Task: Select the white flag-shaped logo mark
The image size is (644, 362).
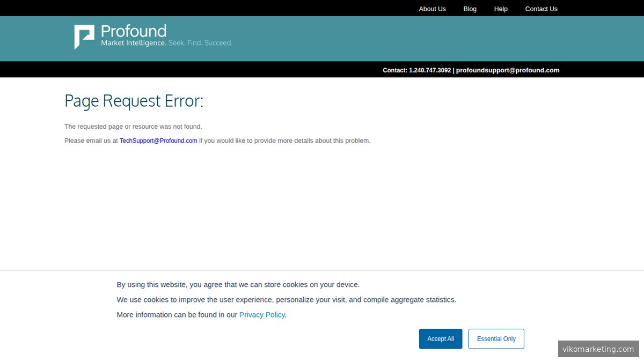Action: click(84, 36)
